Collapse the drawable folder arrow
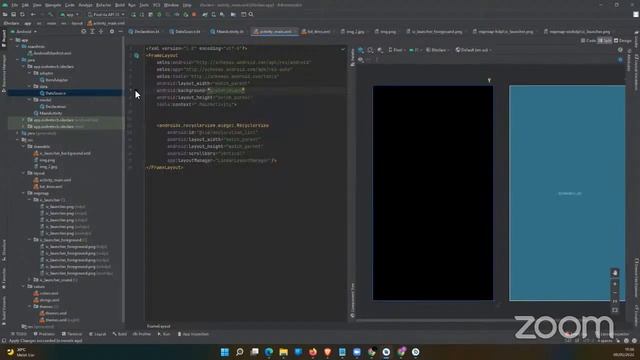 pyautogui.click(x=24, y=147)
